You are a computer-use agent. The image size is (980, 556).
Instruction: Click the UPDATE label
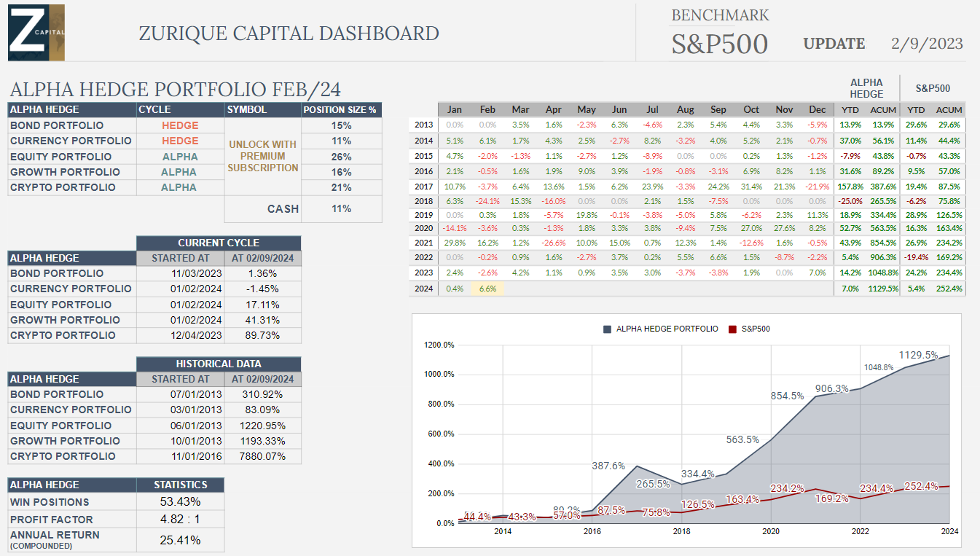pos(834,44)
